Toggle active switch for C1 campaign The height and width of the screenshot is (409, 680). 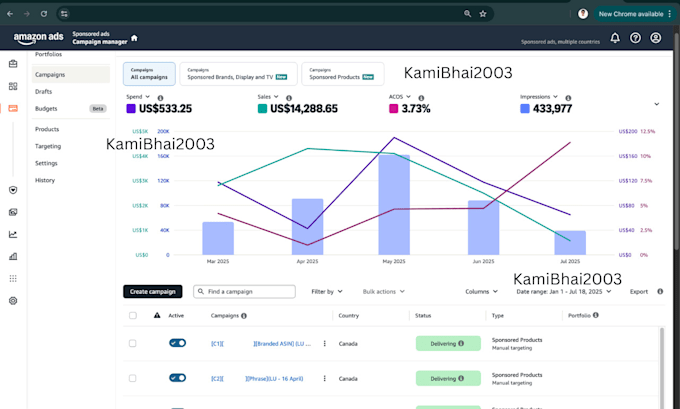[177, 343]
